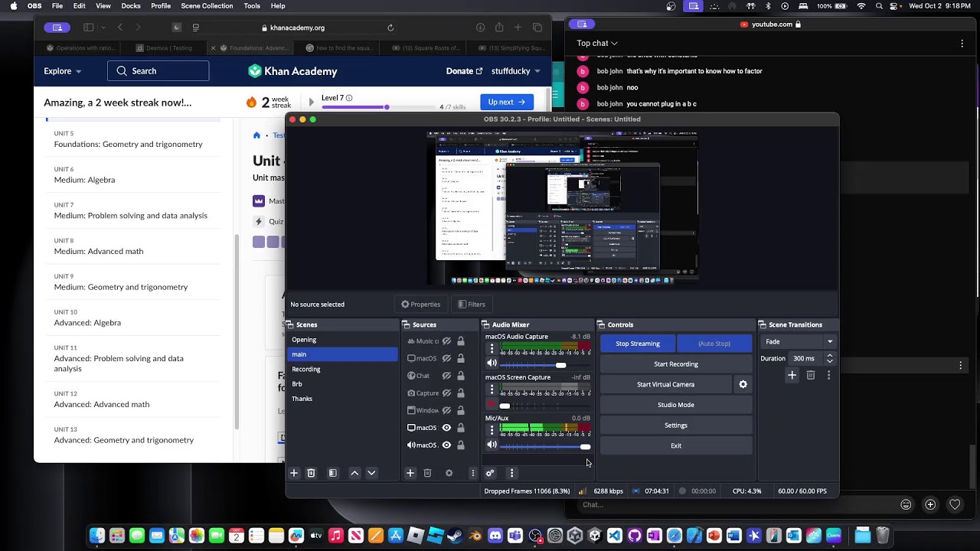This screenshot has width=980, height=551.
Task: Move the selected scene down
Action: (371, 473)
